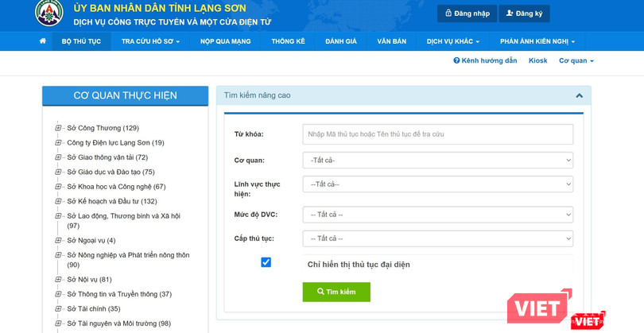Image resolution: width=644 pixels, height=333 pixels.
Task: Open the Kênh hướng dẫn link
Action: tap(485, 60)
